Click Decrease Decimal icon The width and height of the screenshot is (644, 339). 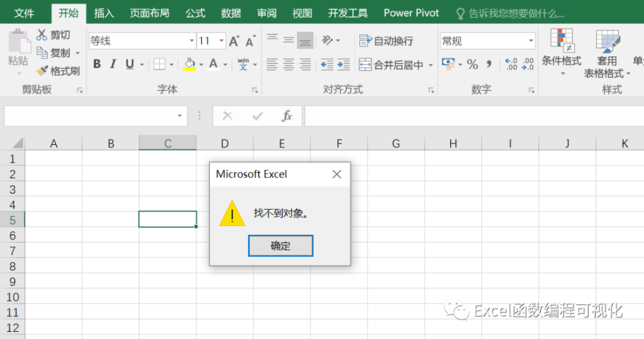click(x=528, y=64)
